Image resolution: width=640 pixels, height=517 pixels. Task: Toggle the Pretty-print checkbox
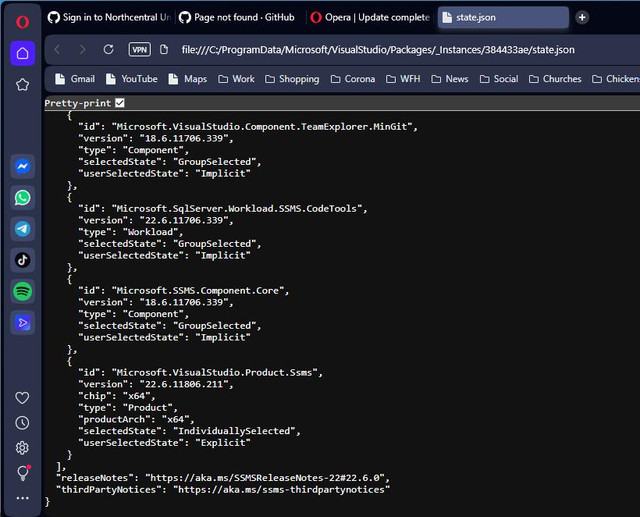pos(120,103)
